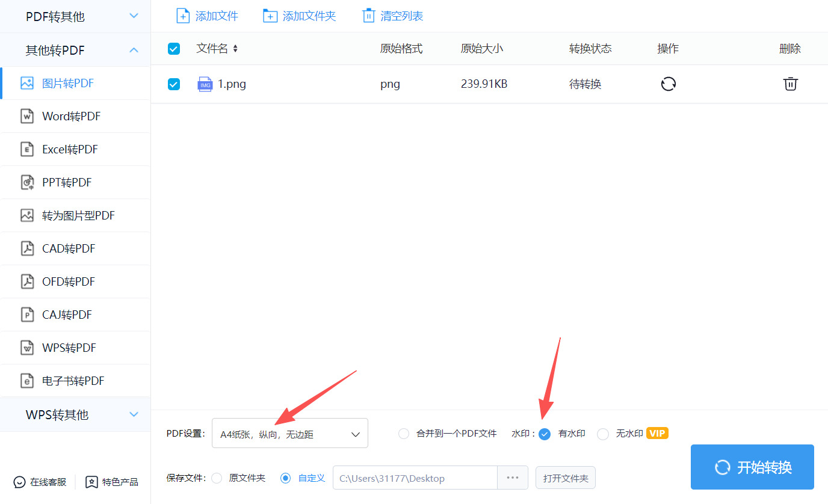Screen dimensions: 828x504
Task: Click the PPT转PDF icon
Action: pyautogui.click(x=27, y=182)
